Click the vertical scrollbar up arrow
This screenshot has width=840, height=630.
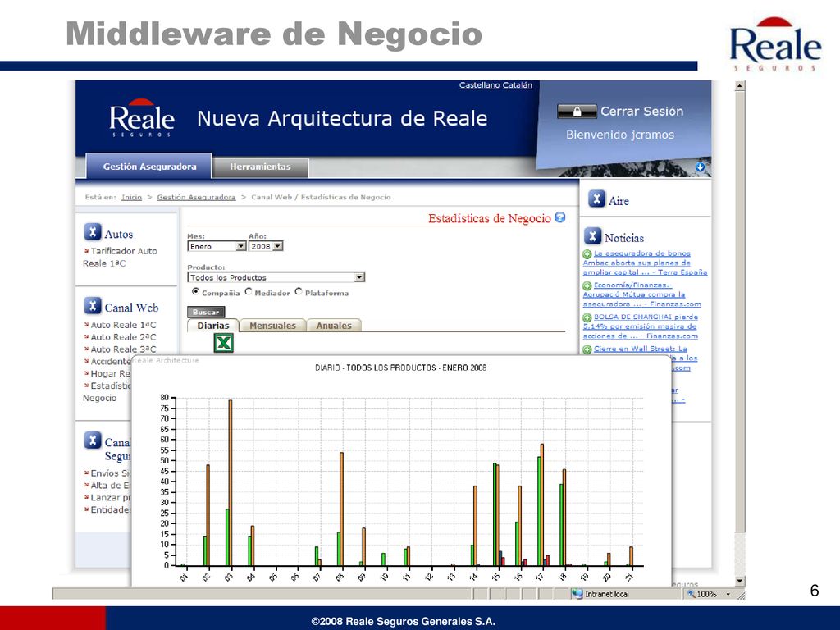click(740, 85)
